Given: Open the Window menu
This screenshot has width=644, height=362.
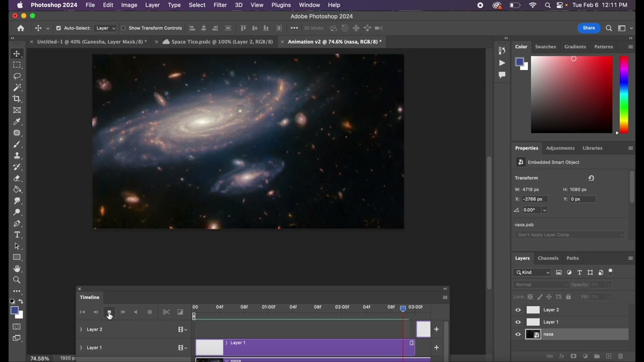Looking at the screenshot, I should click(x=309, y=5).
